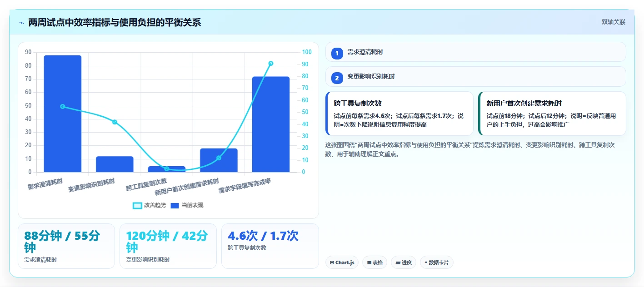Click the trend line point above 需求澄清耗时
Viewport: 644px width, 287px height.
click(x=63, y=107)
